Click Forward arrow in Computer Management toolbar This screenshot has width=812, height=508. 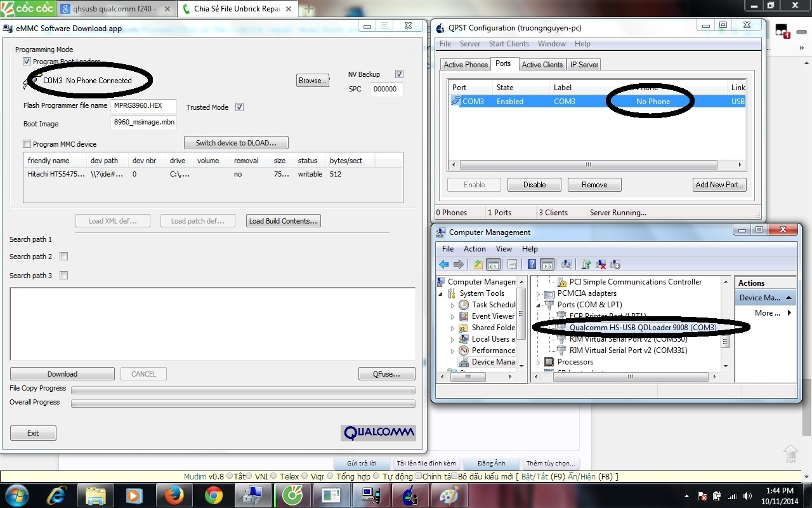coord(458,265)
